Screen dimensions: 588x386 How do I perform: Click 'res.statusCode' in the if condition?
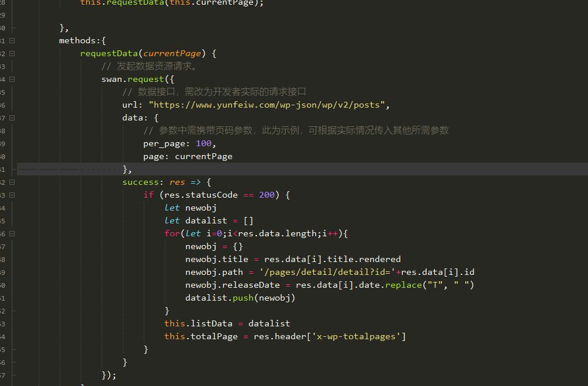coord(201,195)
